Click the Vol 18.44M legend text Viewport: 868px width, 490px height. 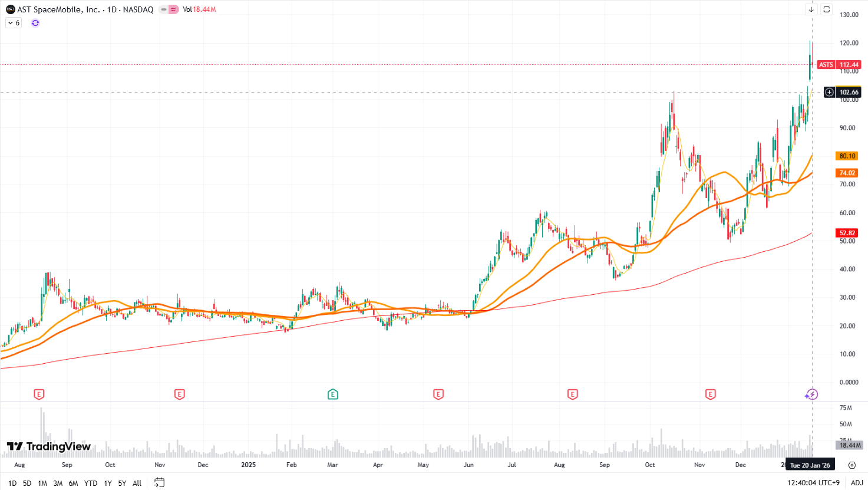(x=199, y=9)
